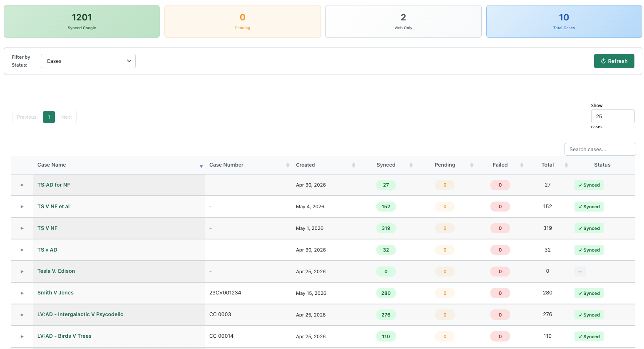Click the Show cases count field
This screenshot has width=644, height=349.
(x=613, y=116)
